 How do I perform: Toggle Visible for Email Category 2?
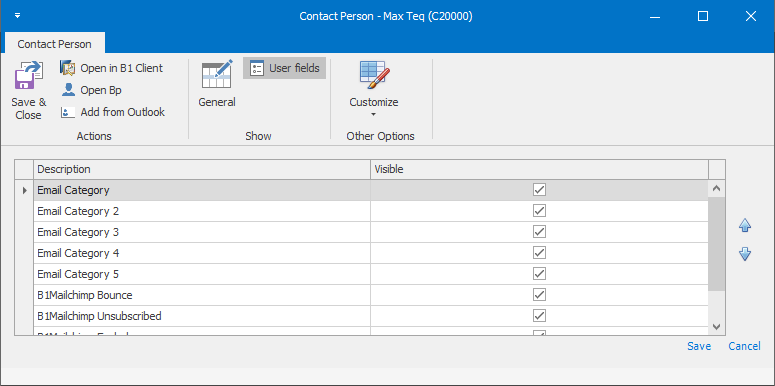pyautogui.click(x=539, y=211)
